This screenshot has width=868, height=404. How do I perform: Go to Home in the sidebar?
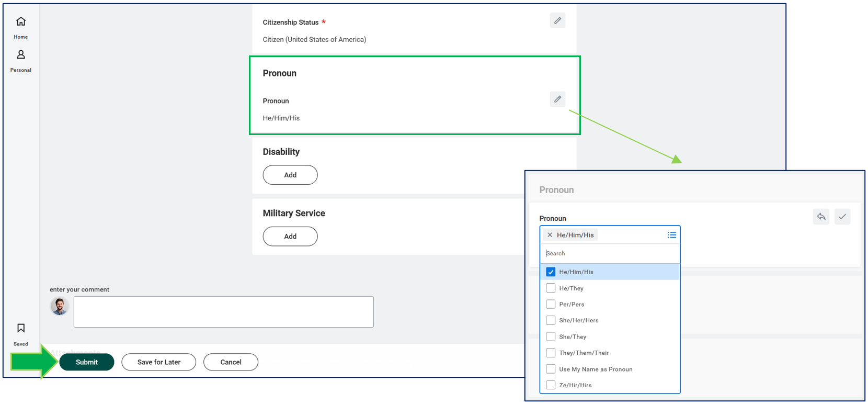[21, 27]
